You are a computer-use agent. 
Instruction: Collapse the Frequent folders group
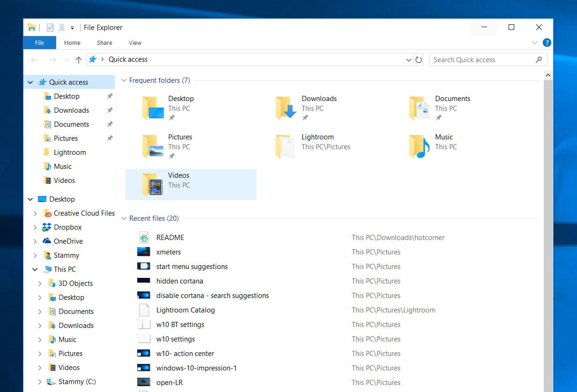pos(124,80)
